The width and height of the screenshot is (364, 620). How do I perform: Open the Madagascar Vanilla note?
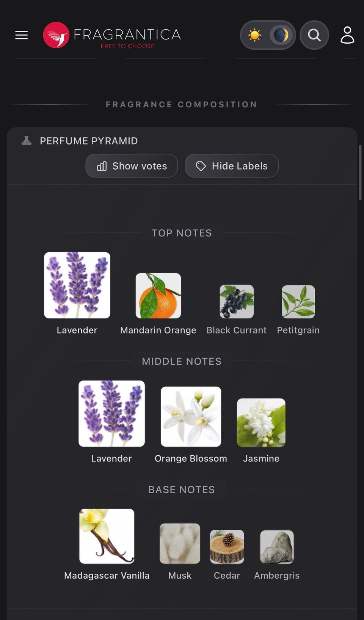107,536
